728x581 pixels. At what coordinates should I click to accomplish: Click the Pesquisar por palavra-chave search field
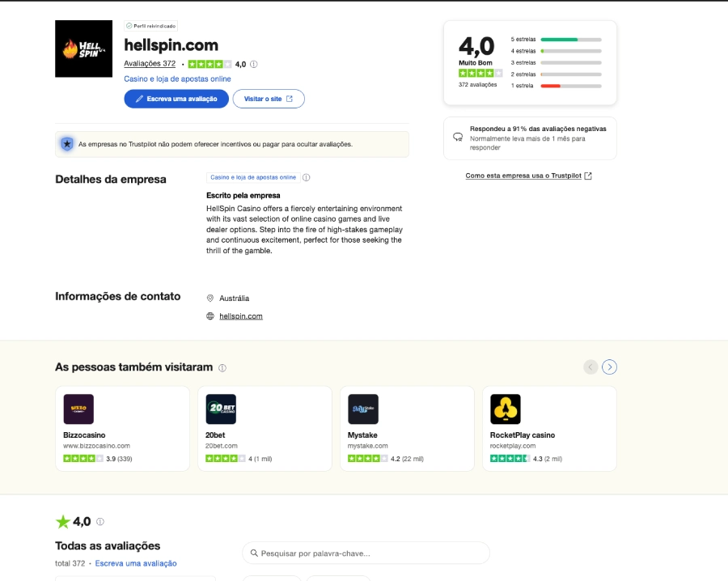366,553
